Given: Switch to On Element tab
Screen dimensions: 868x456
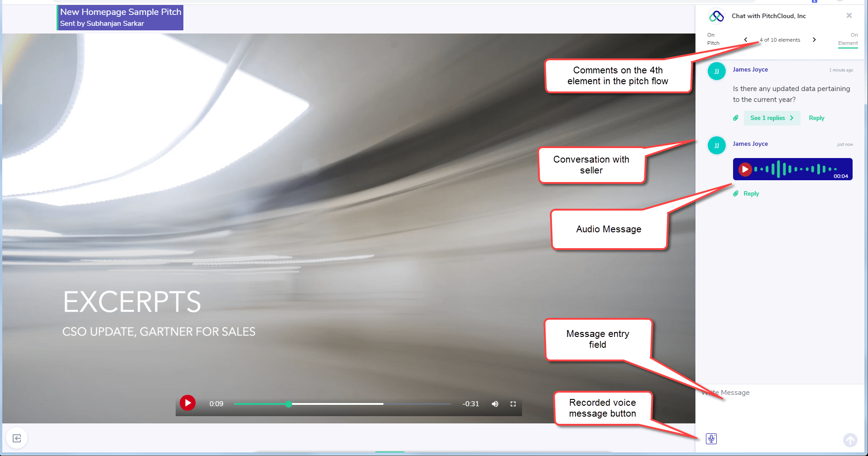Looking at the screenshot, I should pyautogui.click(x=848, y=39).
